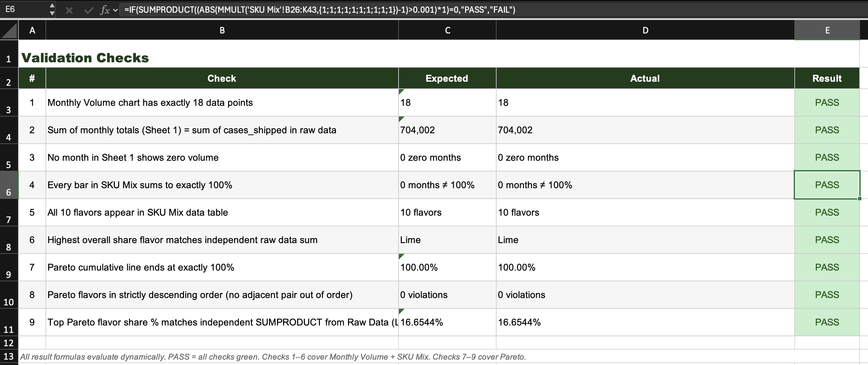Click the X cancel icon in formula bar
Image resolution: width=868 pixels, height=365 pixels.
tap(69, 10)
